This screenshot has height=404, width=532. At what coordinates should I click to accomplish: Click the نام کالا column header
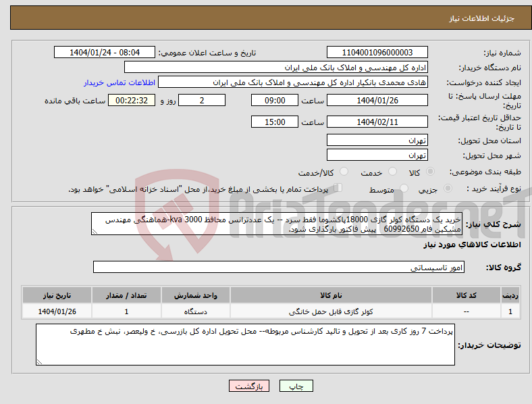coord(331,295)
